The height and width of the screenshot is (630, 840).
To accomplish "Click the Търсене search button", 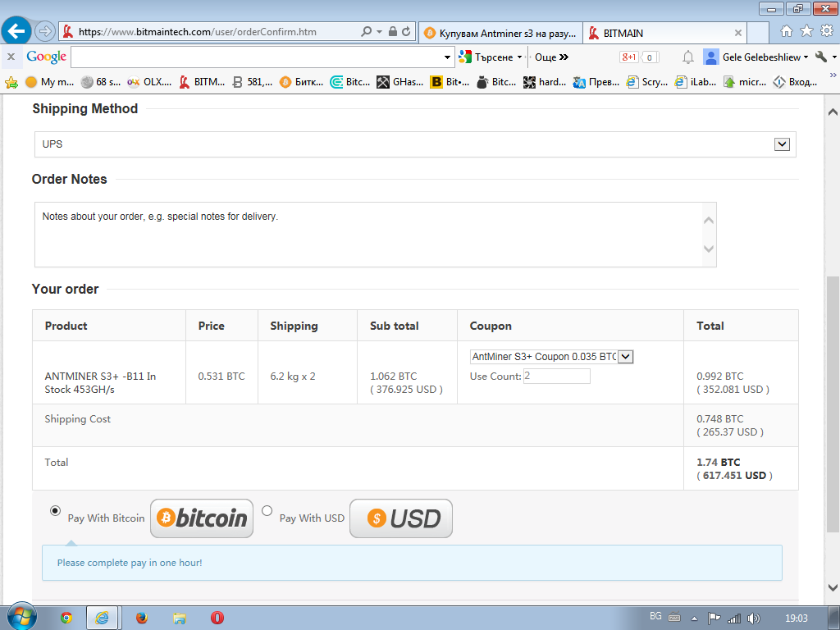I will (486, 57).
